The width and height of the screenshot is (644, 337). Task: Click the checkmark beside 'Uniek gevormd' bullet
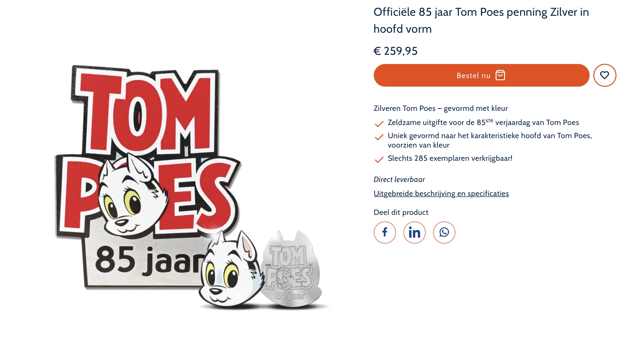[x=379, y=137]
